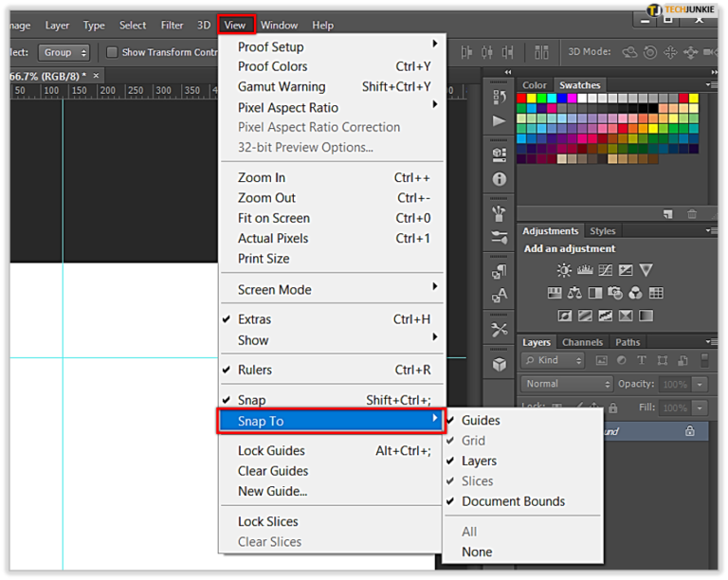The image size is (728, 580).
Task: Add a Photo Filter adjustment
Action: click(615, 293)
